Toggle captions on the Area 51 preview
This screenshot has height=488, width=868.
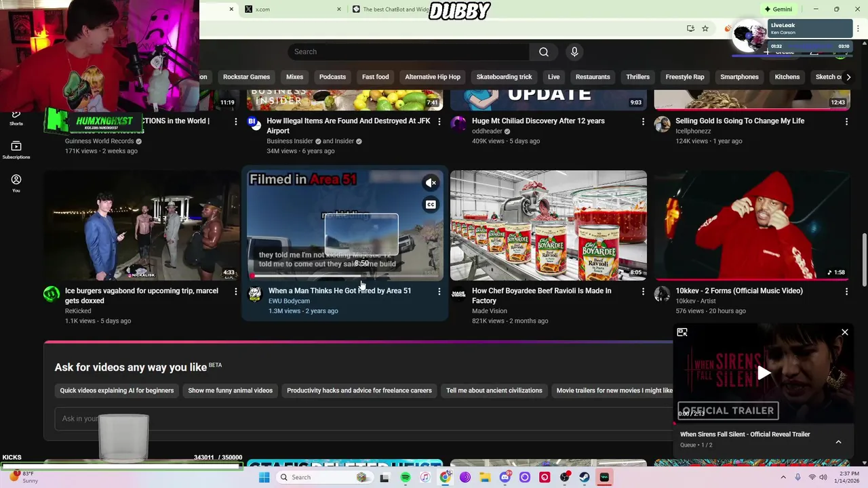click(431, 205)
